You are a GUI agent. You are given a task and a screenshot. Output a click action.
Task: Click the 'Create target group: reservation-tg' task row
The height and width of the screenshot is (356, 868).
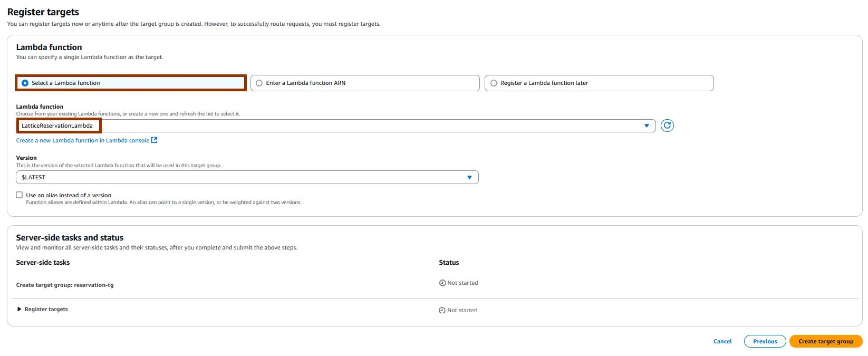coord(65,285)
